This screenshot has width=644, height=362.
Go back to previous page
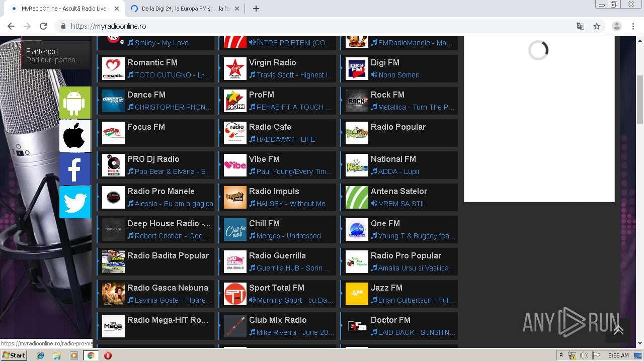pyautogui.click(x=11, y=26)
